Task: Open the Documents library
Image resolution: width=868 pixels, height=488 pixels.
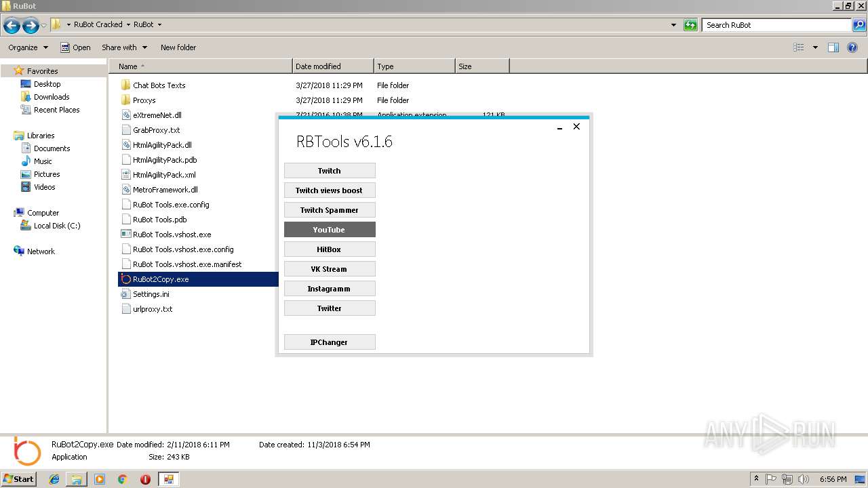Action: pyautogui.click(x=52, y=148)
